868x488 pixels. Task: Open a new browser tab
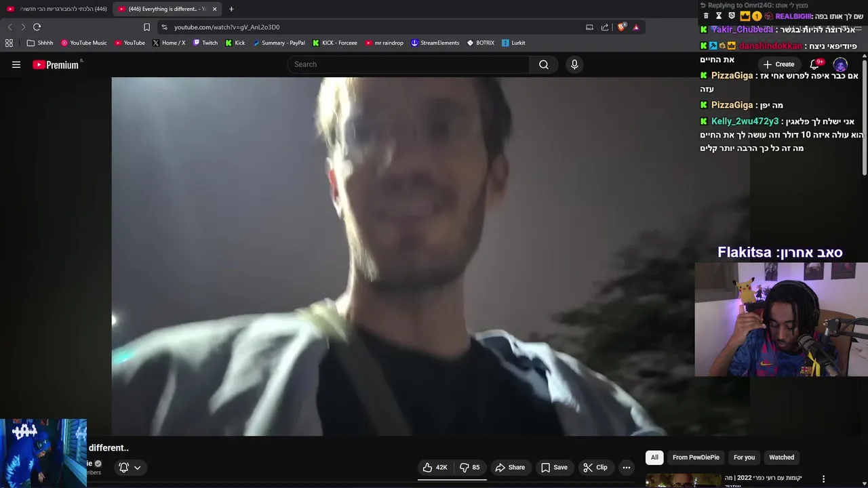click(x=231, y=9)
